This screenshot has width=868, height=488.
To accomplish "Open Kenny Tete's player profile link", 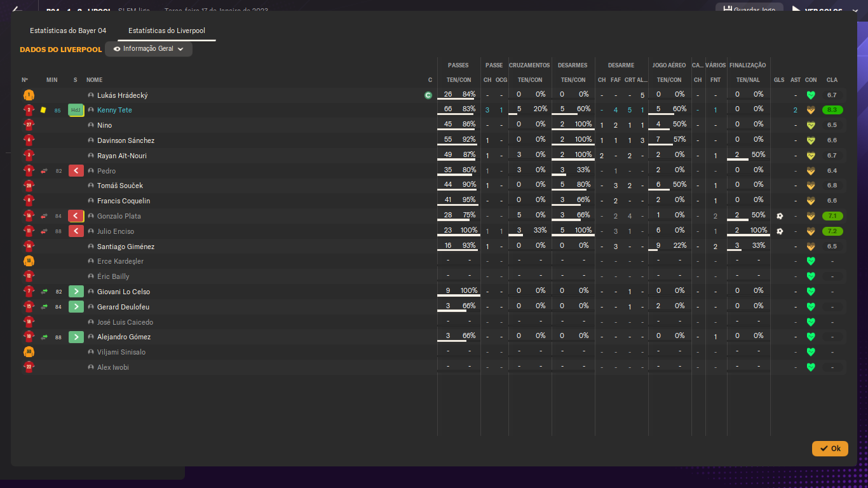I will tap(114, 110).
